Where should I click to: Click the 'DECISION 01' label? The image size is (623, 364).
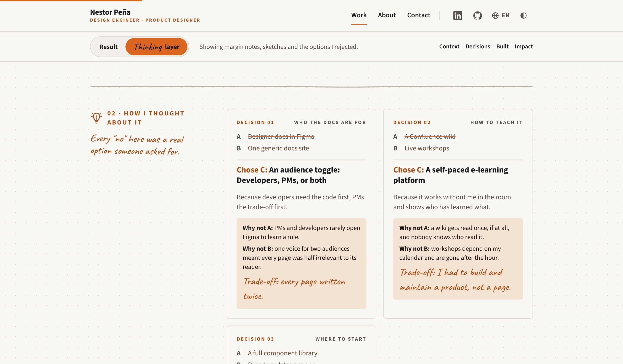[255, 123]
